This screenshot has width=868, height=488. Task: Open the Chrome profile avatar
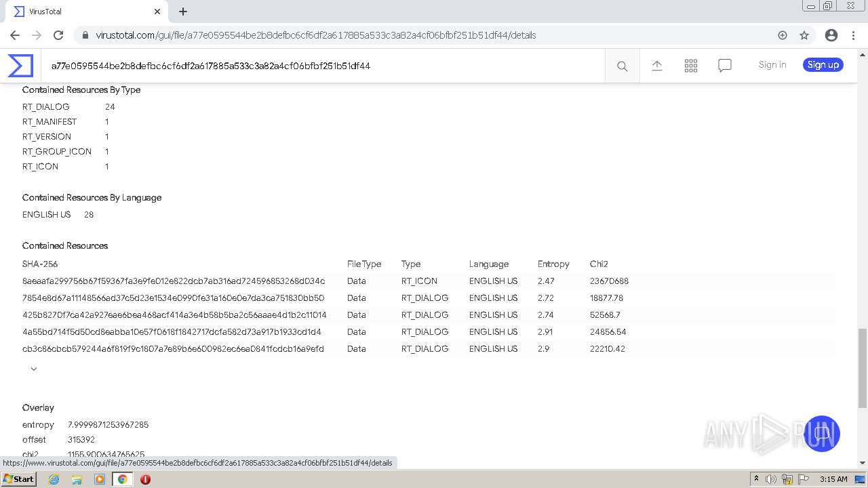(831, 35)
